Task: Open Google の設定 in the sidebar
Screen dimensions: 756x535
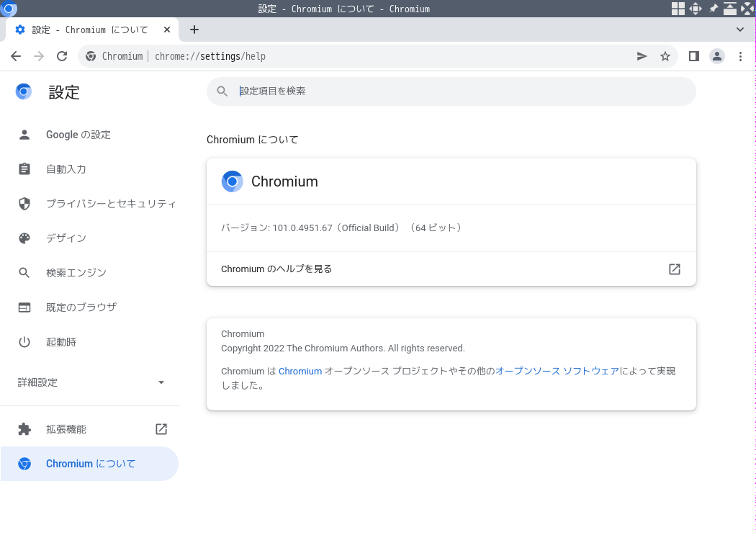Action: point(90,135)
